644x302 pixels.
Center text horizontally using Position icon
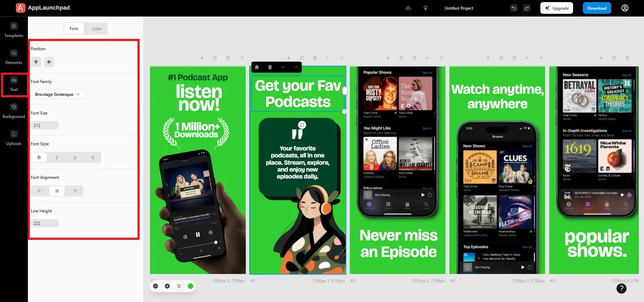[36, 62]
